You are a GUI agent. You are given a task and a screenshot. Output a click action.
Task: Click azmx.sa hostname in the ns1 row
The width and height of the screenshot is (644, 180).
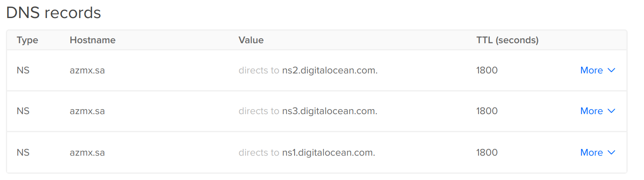pos(87,153)
